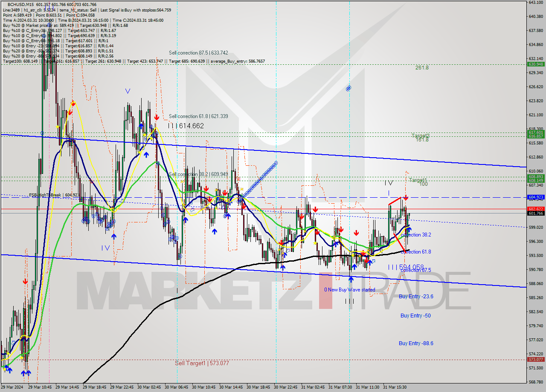Click the 637.580 price axis value
Viewport: 546px width, 392px height.
[536, 30]
